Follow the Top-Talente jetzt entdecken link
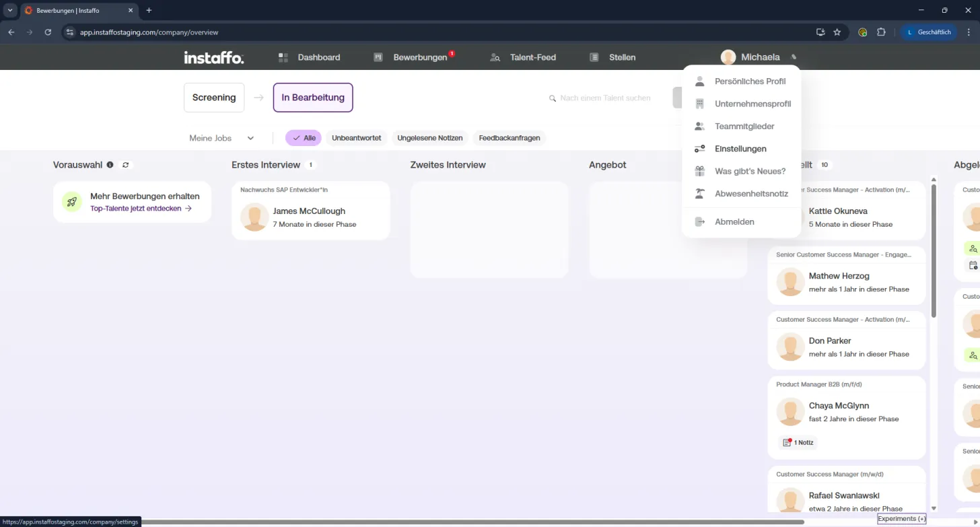980x527 pixels. coord(141,209)
